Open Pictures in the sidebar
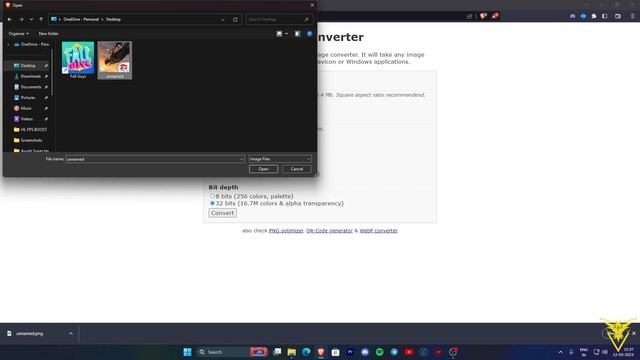 pos(27,98)
